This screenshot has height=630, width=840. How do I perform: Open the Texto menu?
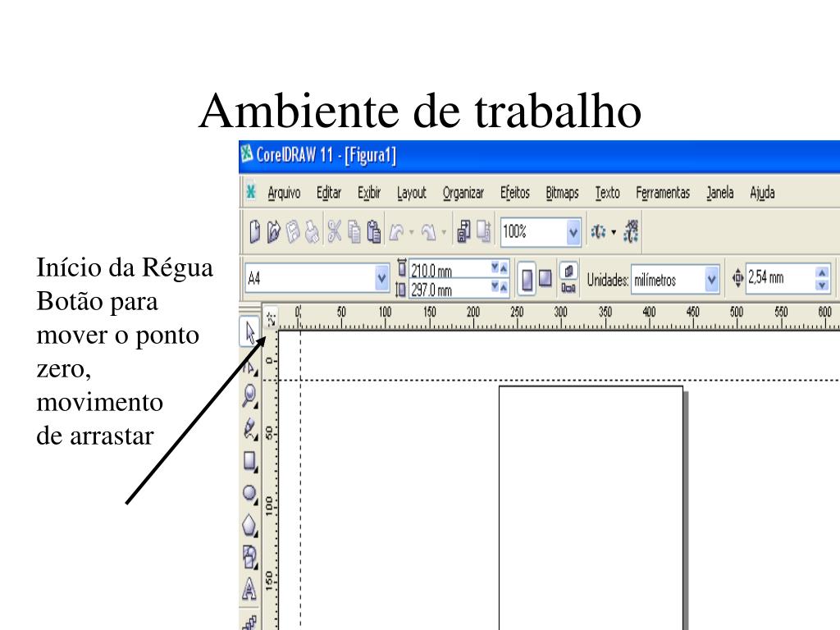tap(608, 192)
